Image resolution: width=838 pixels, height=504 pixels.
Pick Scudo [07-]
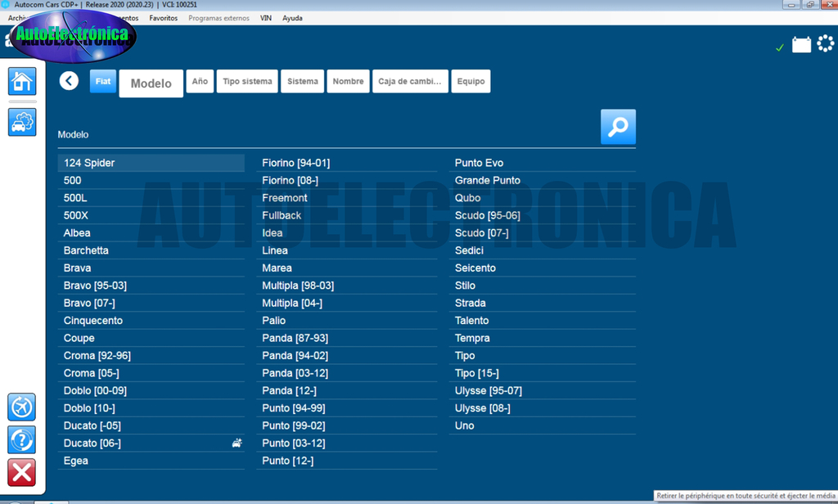tap(543, 233)
